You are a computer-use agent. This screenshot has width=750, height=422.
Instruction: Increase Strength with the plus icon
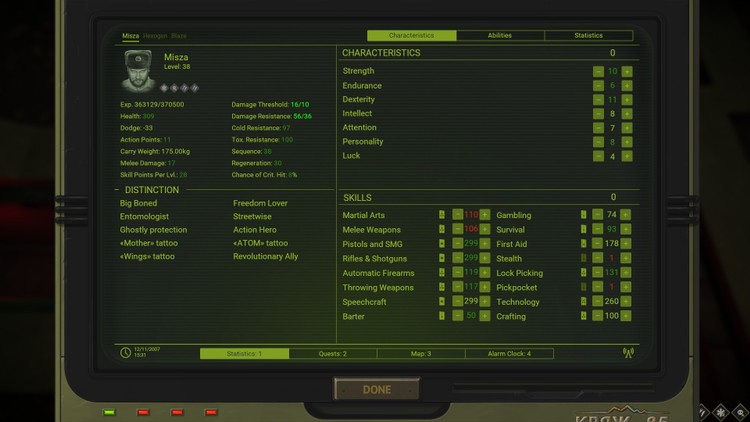(x=627, y=72)
